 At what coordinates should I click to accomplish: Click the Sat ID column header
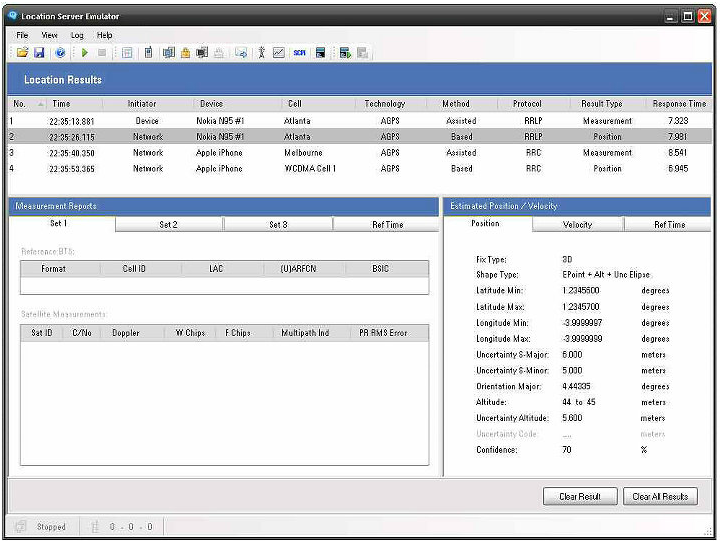[42, 333]
